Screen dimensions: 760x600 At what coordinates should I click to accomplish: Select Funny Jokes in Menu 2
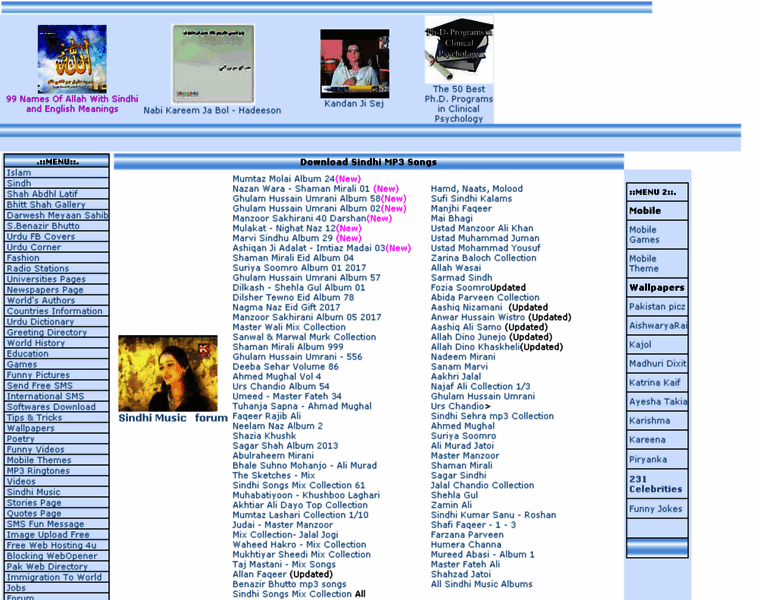pos(657,509)
